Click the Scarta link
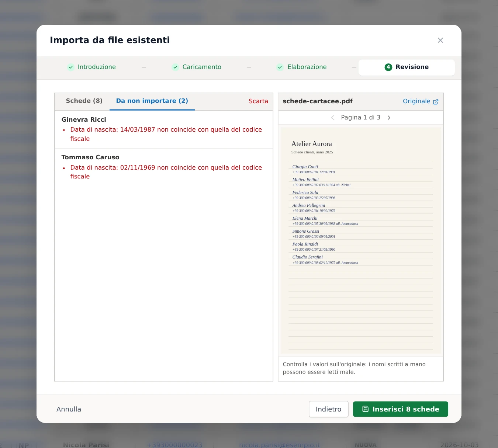Viewport: 498px width, 448px height. click(258, 101)
